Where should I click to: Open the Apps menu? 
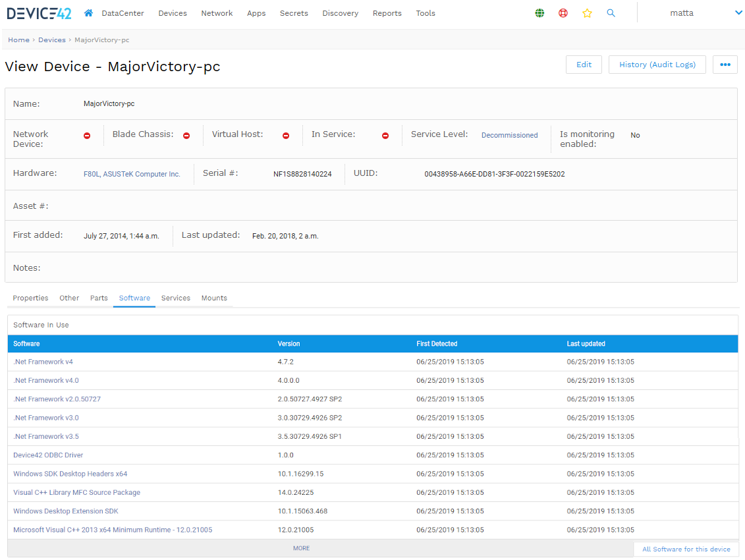point(256,13)
